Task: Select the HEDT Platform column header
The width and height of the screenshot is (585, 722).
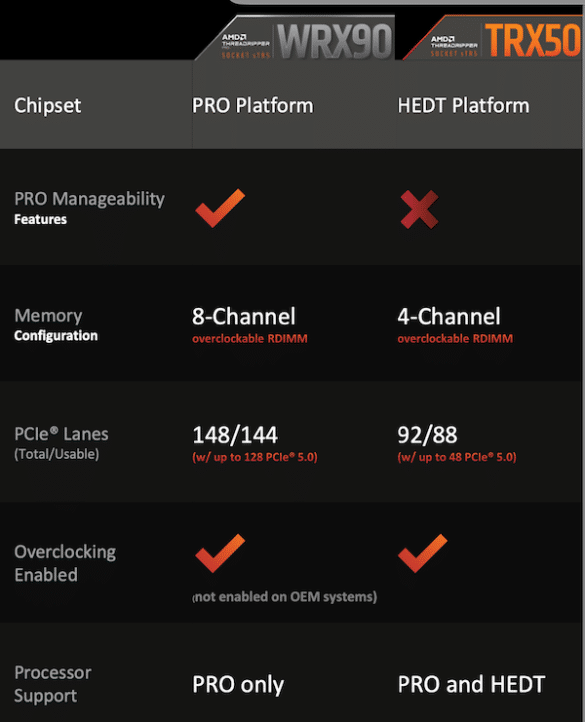Action: [463, 105]
